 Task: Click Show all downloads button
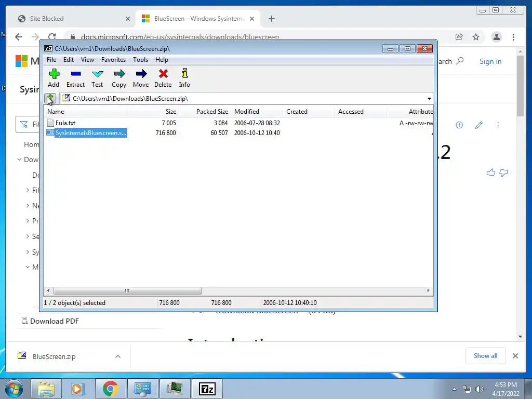[x=486, y=355]
